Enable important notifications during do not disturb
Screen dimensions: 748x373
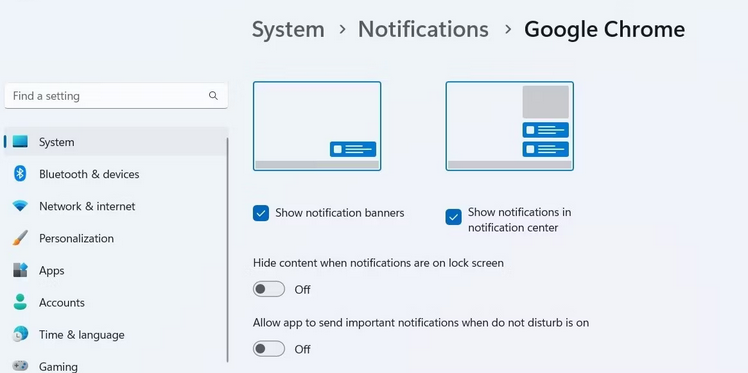coord(269,349)
